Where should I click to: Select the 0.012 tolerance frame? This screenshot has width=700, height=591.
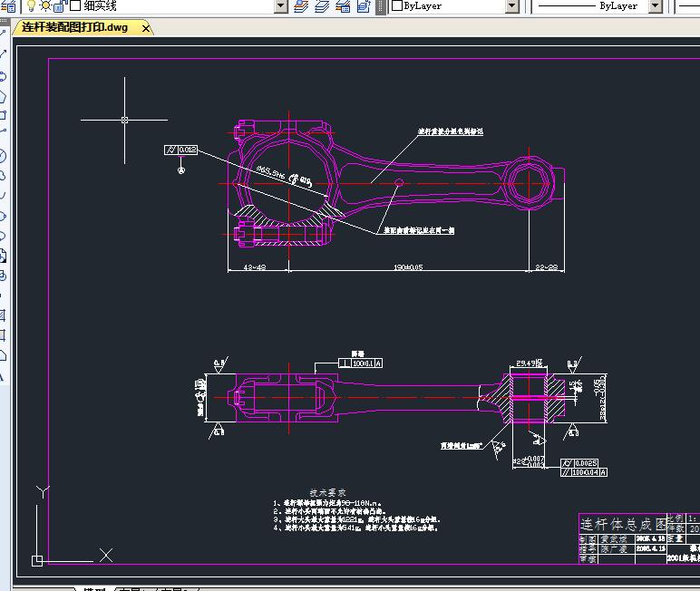[180, 150]
